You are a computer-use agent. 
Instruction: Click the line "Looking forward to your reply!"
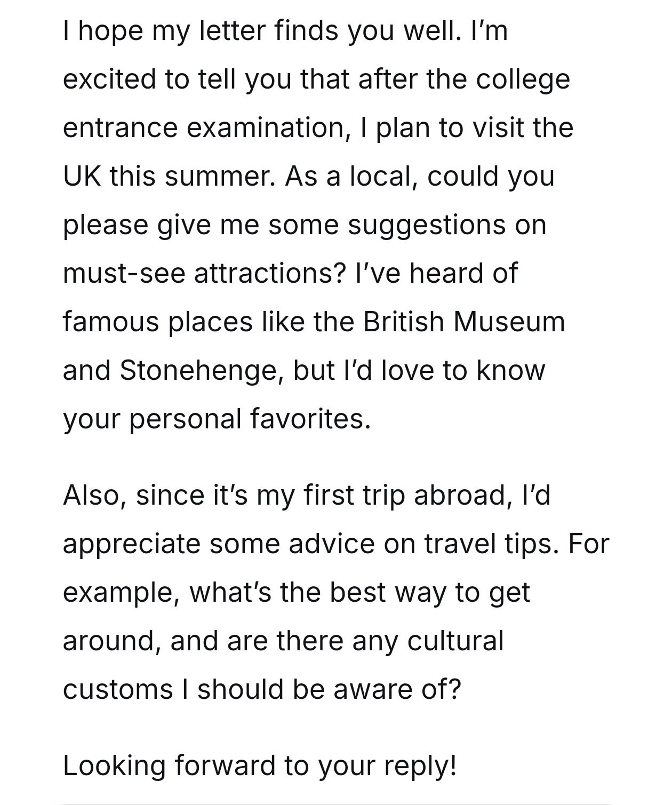[x=260, y=766]
